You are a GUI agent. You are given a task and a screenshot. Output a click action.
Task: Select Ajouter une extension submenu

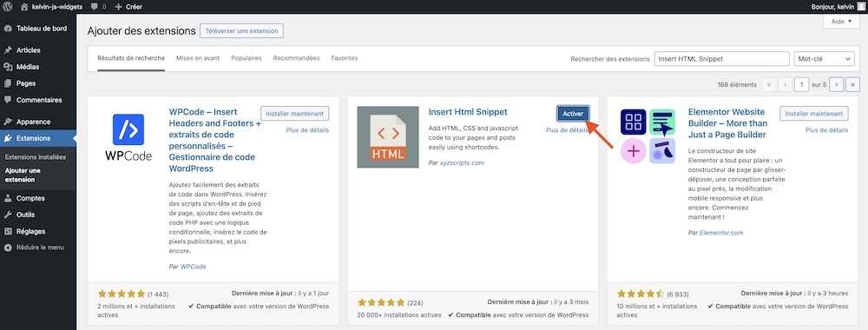click(x=23, y=175)
